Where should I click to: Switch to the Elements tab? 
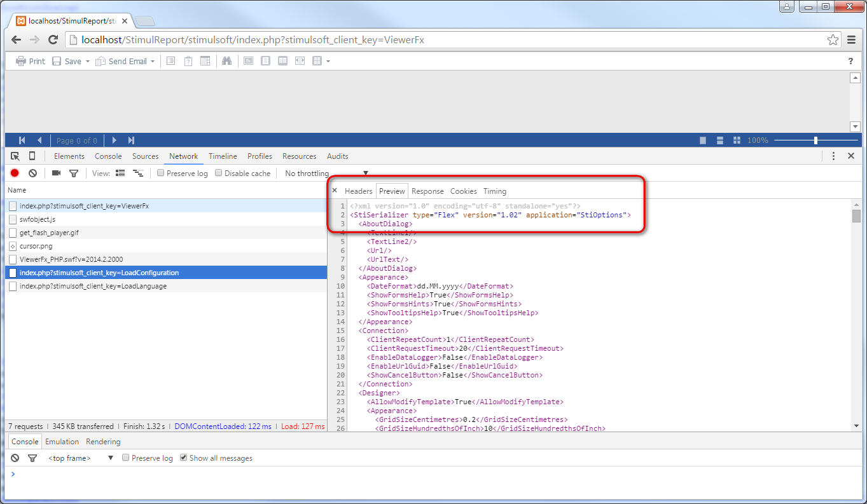point(69,156)
